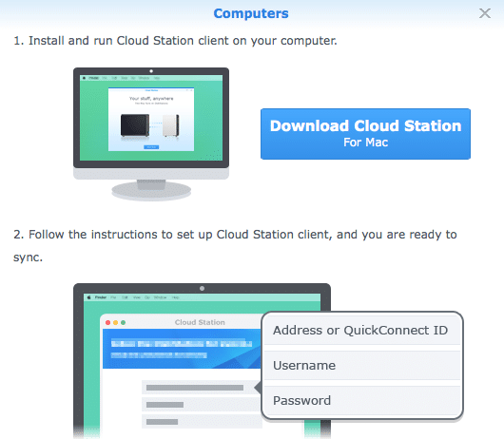
Task: Click the 'Computers' dialog title
Action: (251, 13)
